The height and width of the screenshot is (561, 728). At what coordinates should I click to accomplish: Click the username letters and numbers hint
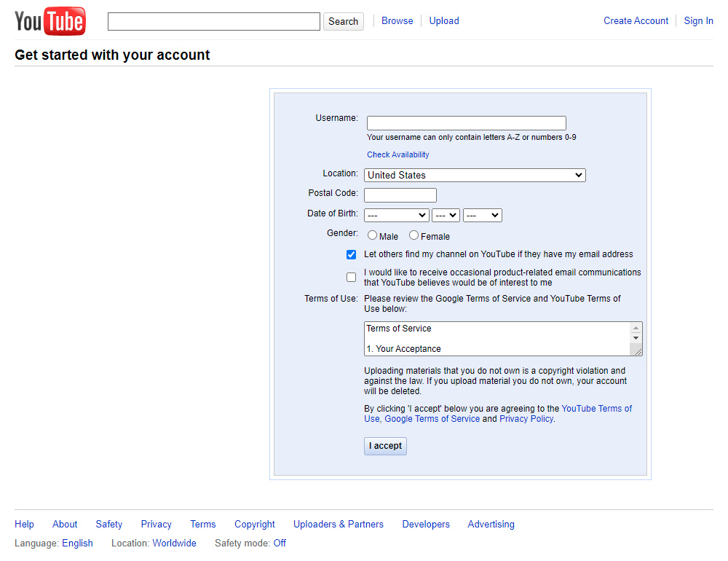pos(471,137)
